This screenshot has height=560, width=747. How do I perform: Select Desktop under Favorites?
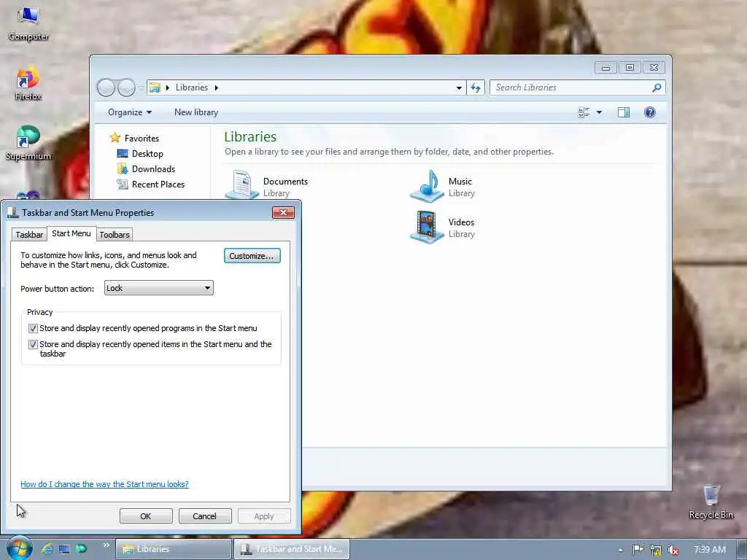click(140, 154)
